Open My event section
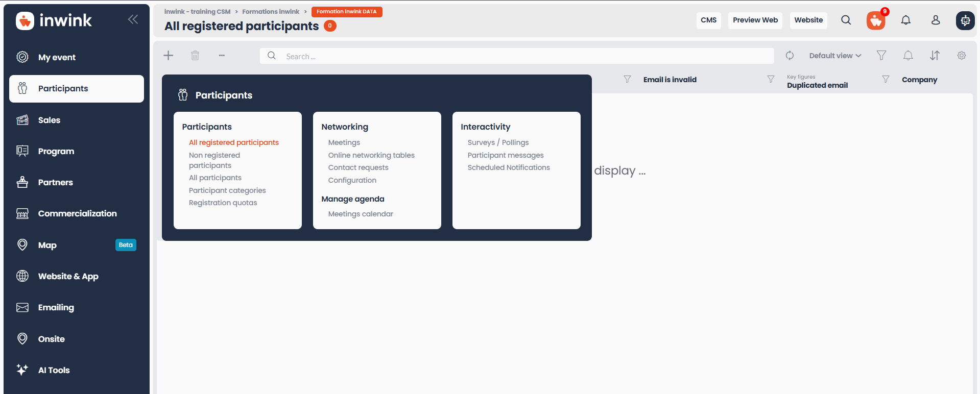Screen dimensions: 980x394 pos(77,57)
